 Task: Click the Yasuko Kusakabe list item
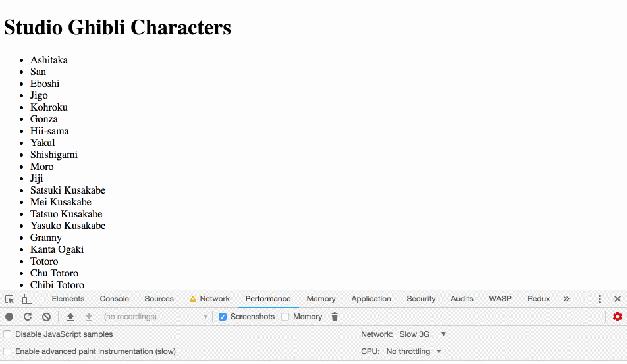68,226
